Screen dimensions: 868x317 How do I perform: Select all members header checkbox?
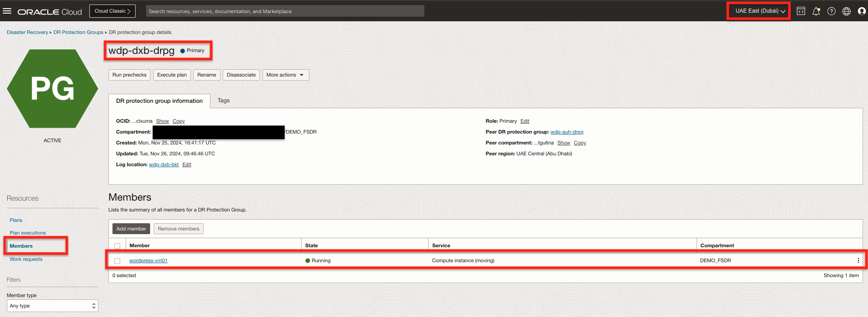[x=117, y=246]
